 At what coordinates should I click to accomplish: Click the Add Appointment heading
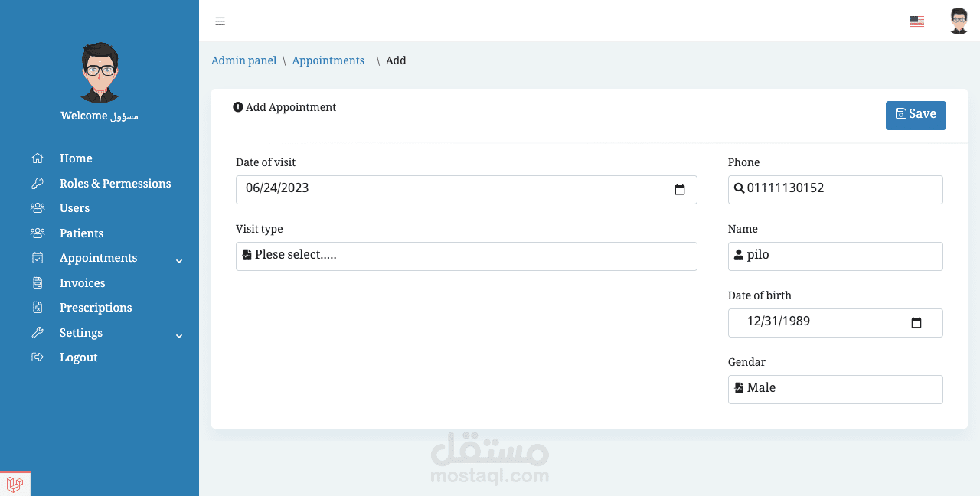click(x=291, y=107)
